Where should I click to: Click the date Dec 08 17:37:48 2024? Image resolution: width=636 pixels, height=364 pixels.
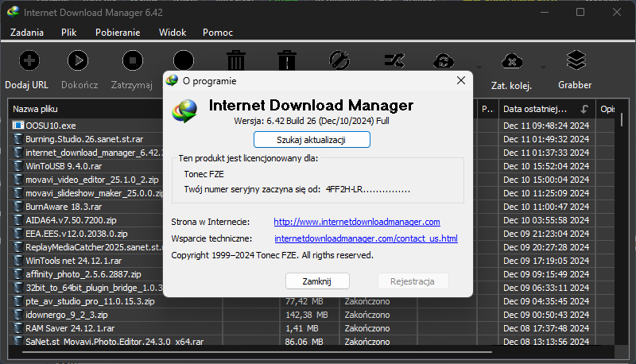tap(546, 328)
